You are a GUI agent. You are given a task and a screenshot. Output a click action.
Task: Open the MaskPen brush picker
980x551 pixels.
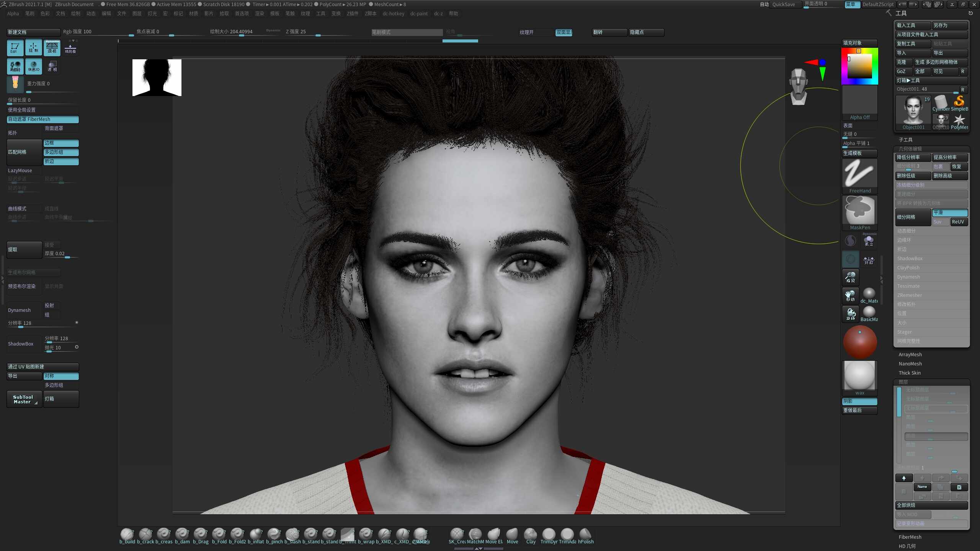coord(860,213)
